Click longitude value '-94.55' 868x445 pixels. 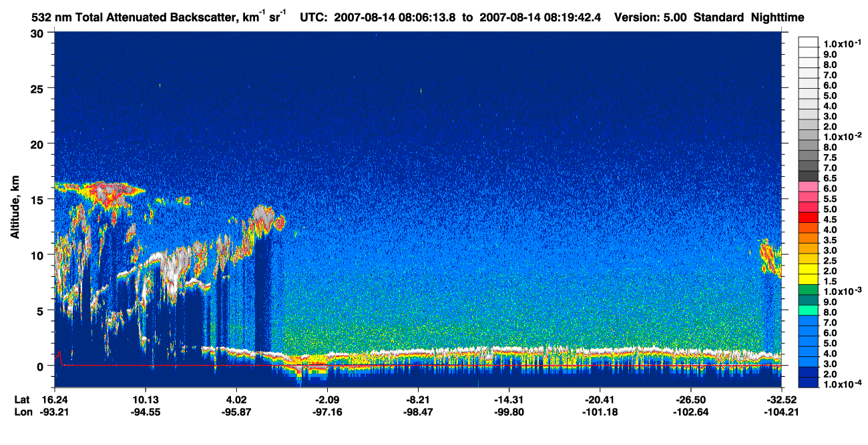[x=146, y=412]
